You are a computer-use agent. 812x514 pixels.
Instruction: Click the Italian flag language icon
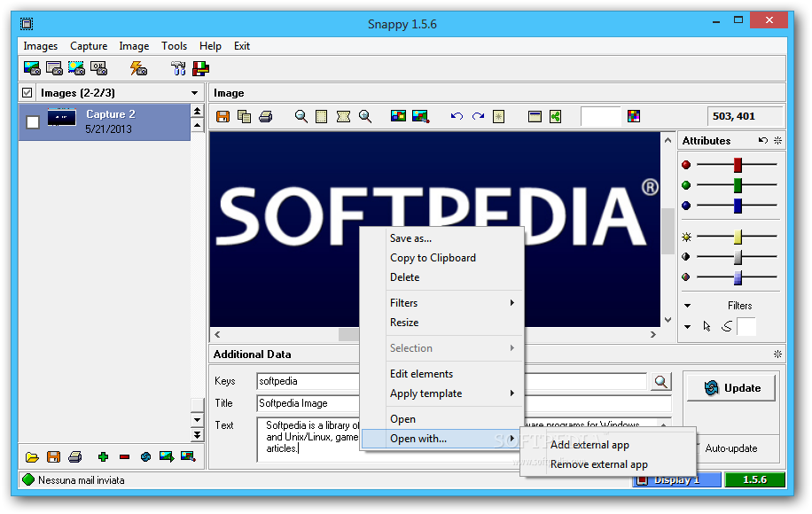coord(200,68)
